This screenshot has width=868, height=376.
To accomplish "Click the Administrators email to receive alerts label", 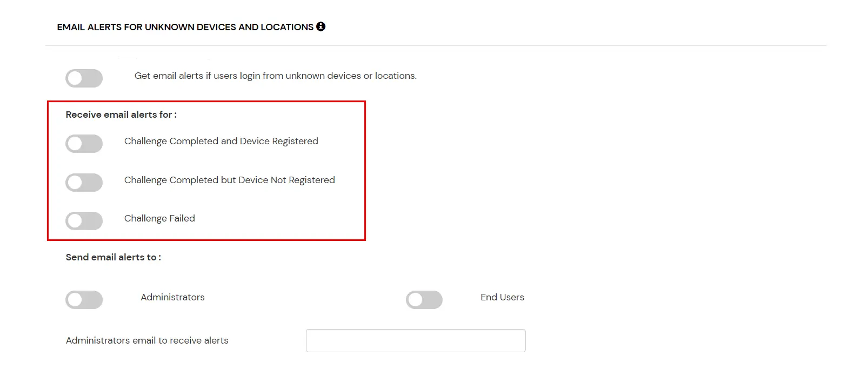I will [x=146, y=340].
